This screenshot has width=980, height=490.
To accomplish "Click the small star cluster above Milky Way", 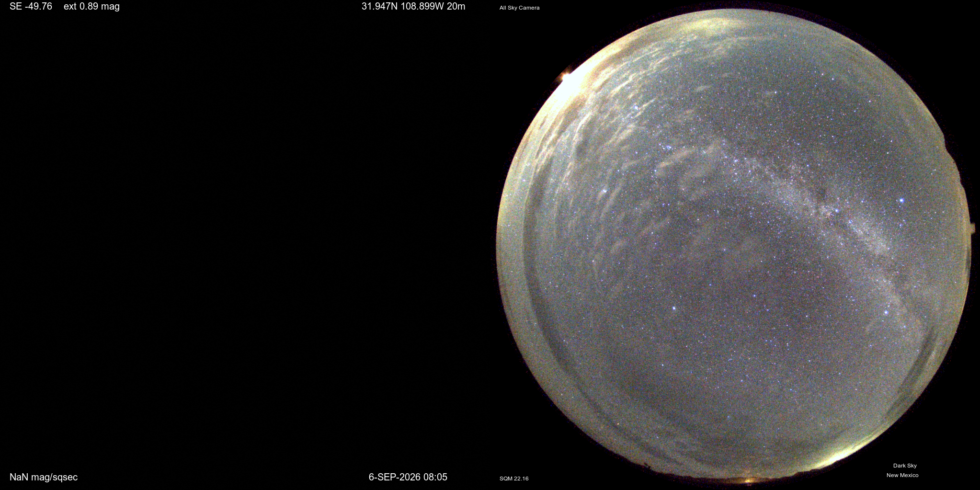I will tap(667, 147).
